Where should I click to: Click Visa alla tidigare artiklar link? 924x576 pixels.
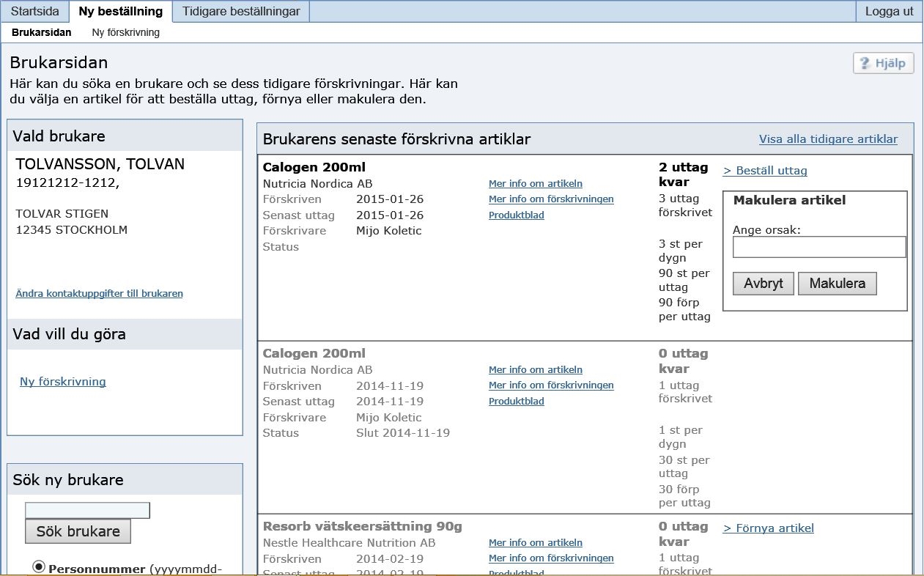(828, 139)
